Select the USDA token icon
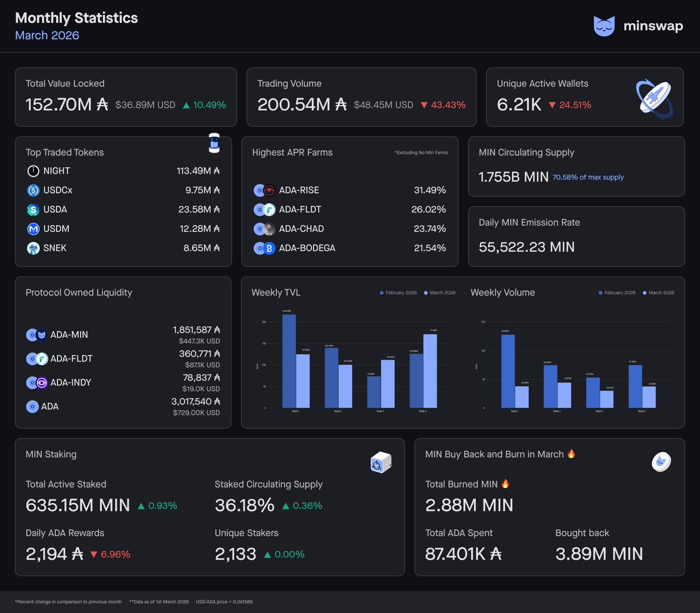The height and width of the screenshot is (613, 700). pos(33,209)
